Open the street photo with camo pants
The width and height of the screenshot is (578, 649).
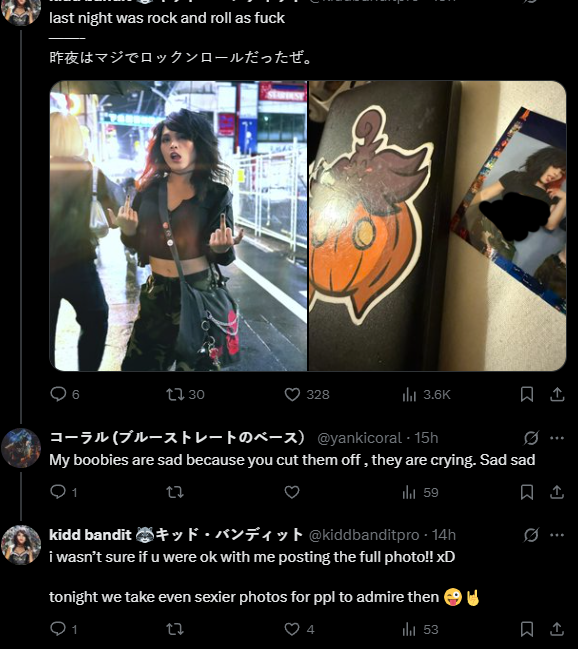coord(178,226)
